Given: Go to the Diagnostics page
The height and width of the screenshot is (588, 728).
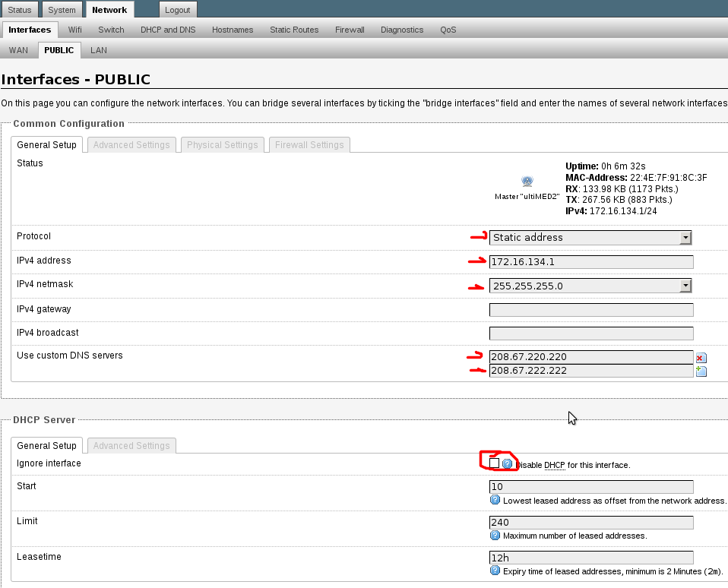Looking at the screenshot, I should pos(402,30).
